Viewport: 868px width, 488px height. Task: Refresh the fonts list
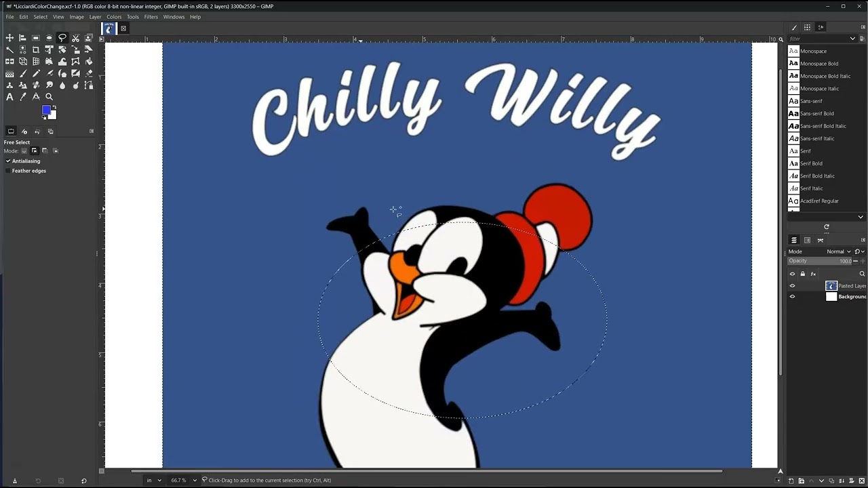click(827, 227)
